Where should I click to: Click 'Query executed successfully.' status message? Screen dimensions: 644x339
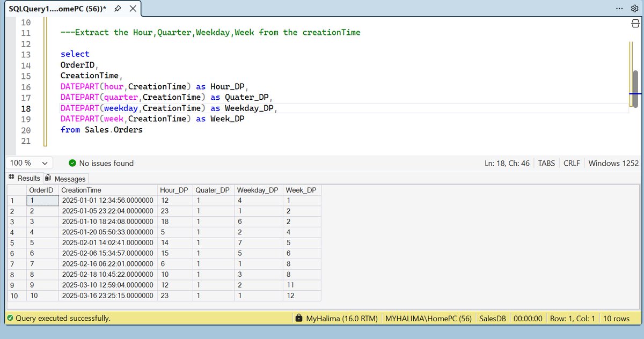point(63,318)
